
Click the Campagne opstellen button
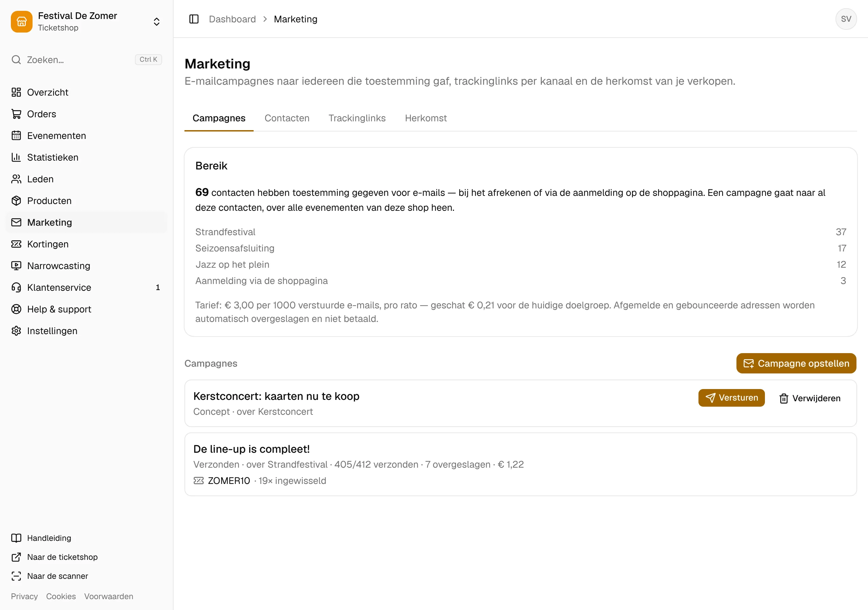tap(796, 363)
